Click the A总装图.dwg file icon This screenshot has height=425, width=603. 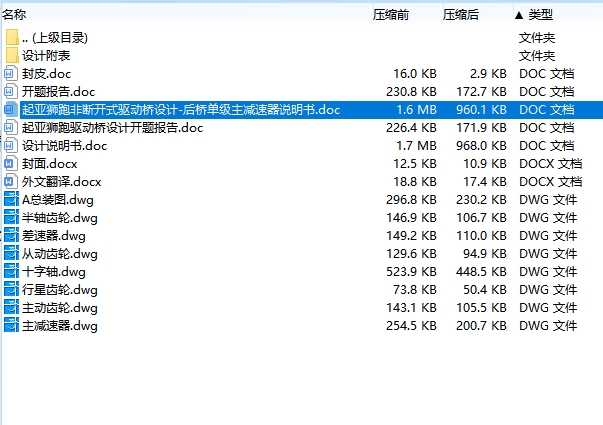coord(11,200)
